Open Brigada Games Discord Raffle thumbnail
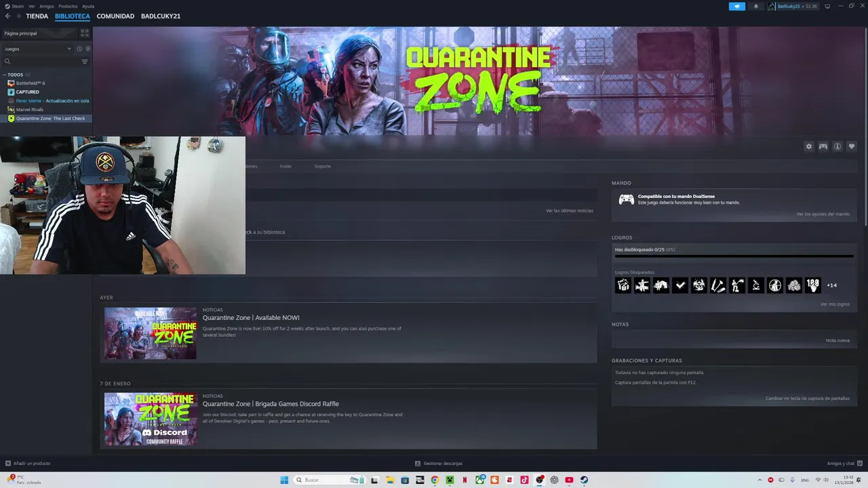868x488 pixels. pos(151,419)
